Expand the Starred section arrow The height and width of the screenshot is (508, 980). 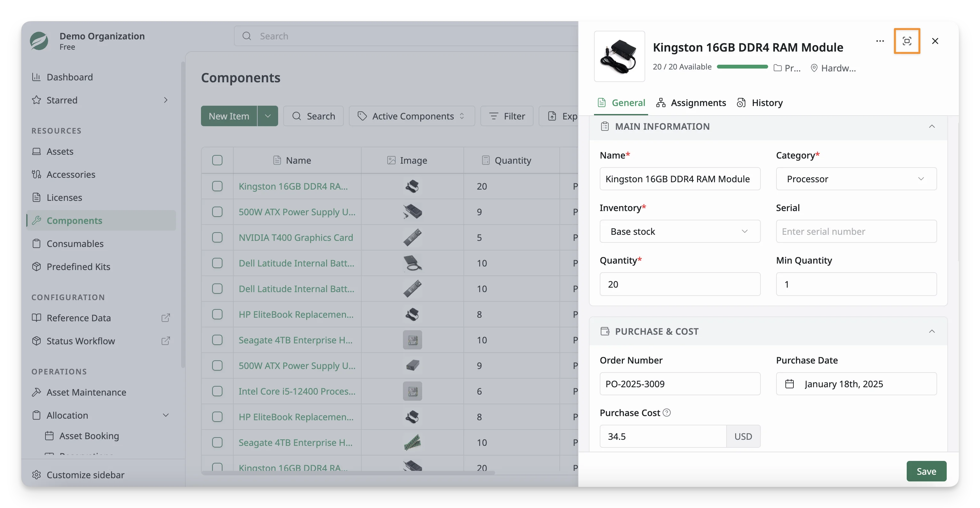[165, 100]
